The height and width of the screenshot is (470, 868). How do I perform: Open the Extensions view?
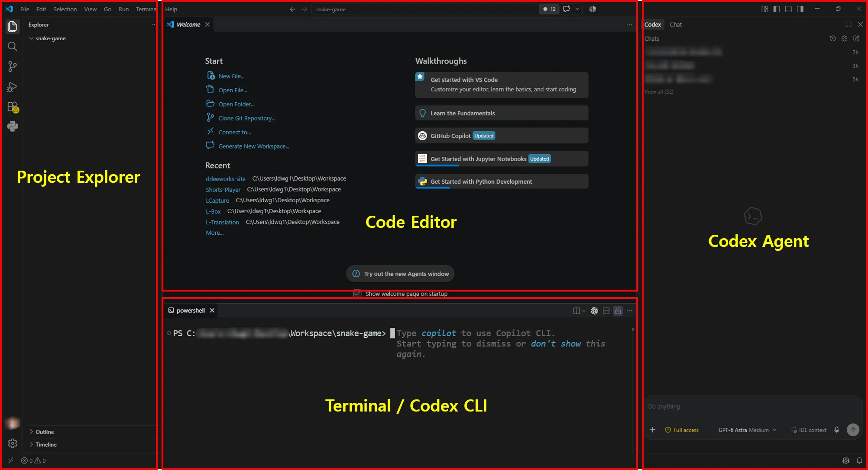(13, 107)
